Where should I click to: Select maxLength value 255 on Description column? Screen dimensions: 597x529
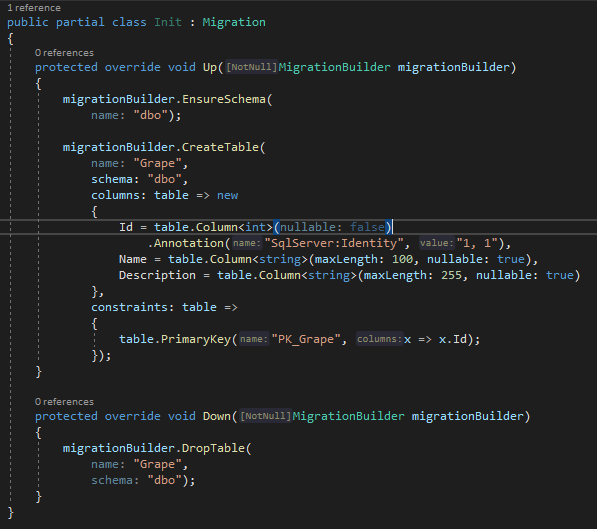pyautogui.click(x=451, y=275)
